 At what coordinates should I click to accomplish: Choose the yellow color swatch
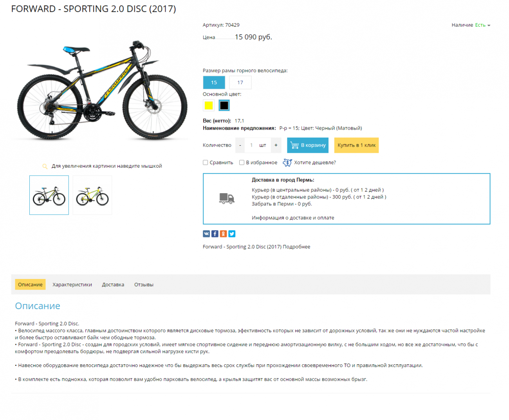click(x=209, y=105)
